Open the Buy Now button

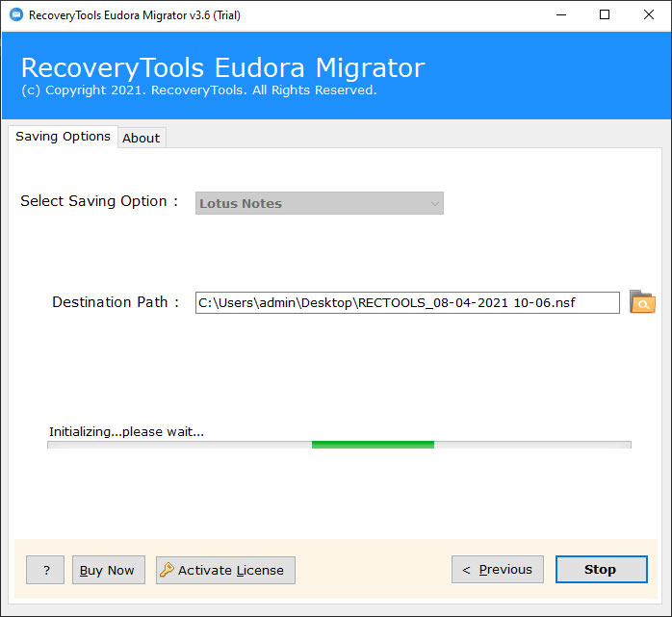tap(109, 570)
